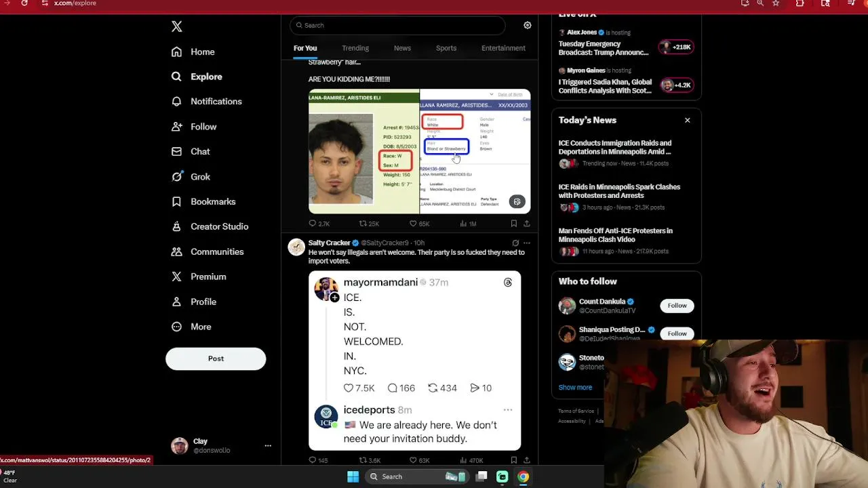Switch to the News tab

pos(402,48)
